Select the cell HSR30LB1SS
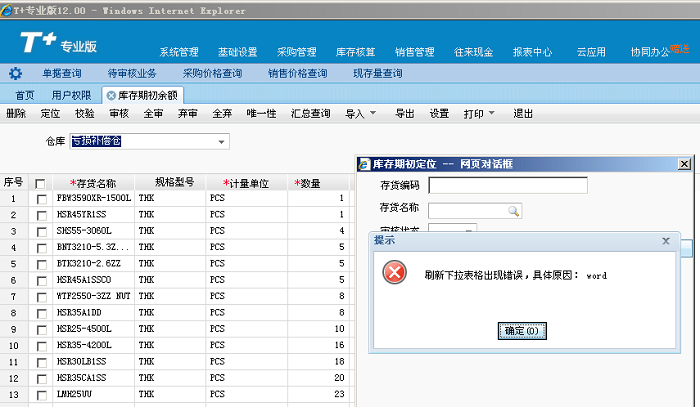Viewport: 700px width, 407px height. point(94,361)
